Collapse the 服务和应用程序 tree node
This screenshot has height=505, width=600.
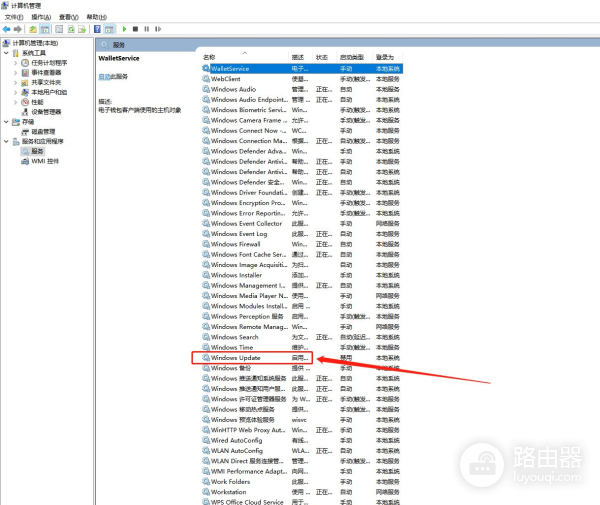pyautogui.click(x=5, y=141)
